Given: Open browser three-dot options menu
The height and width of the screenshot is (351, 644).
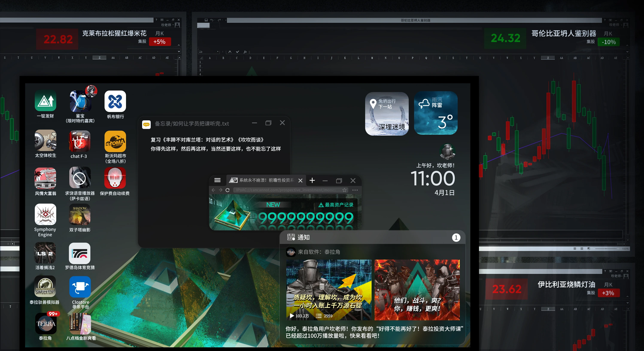Looking at the screenshot, I should tap(355, 190).
